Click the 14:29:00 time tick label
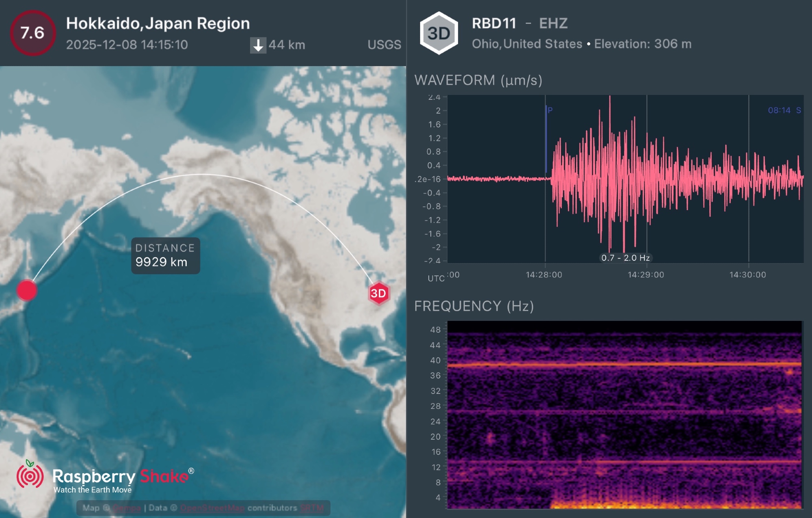Image resolution: width=812 pixels, height=518 pixels. (x=646, y=275)
